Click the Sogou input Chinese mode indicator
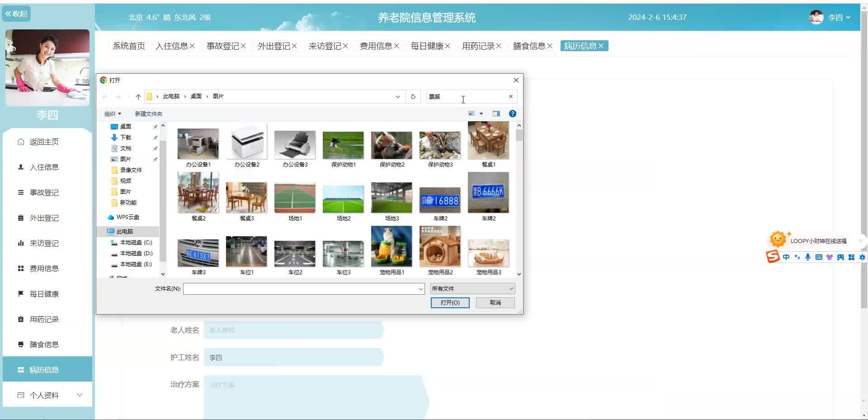The image size is (868, 420). point(786,257)
